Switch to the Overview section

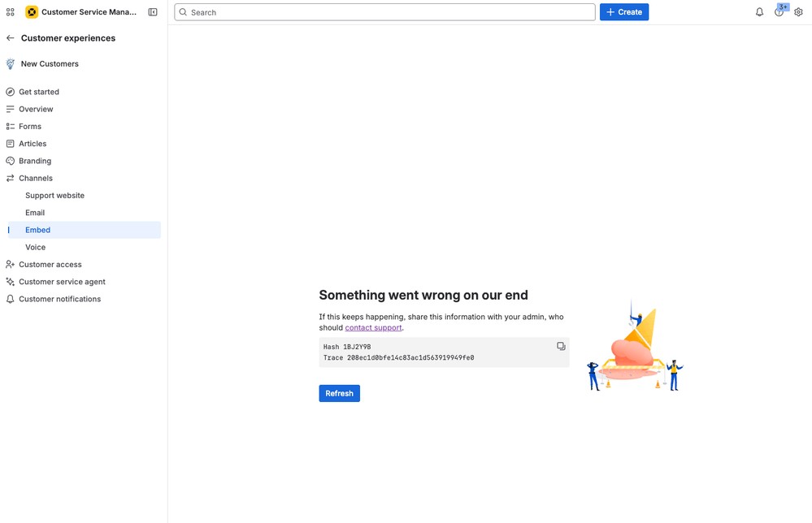click(36, 109)
